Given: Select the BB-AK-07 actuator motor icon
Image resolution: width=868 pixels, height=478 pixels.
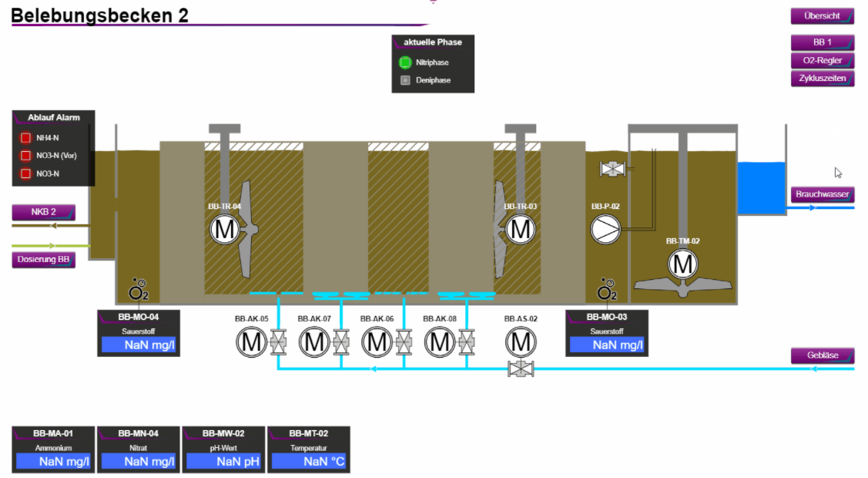Looking at the screenshot, I should [314, 342].
